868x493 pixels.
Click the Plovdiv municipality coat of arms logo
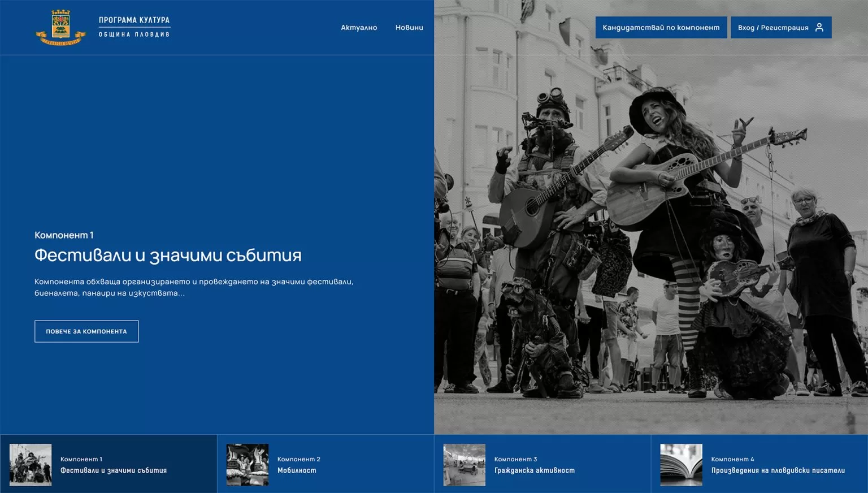point(60,27)
